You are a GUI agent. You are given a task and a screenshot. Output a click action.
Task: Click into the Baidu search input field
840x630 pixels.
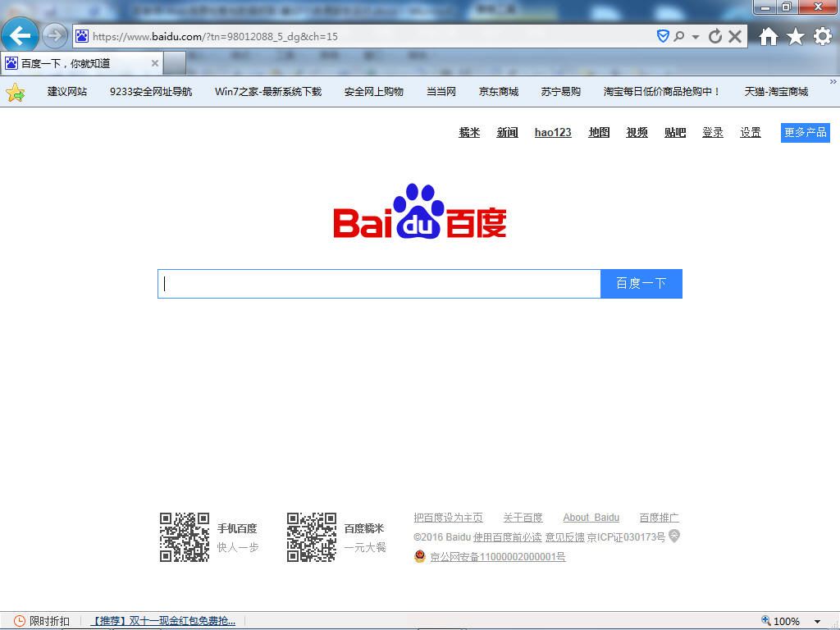(x=379, y=283)
